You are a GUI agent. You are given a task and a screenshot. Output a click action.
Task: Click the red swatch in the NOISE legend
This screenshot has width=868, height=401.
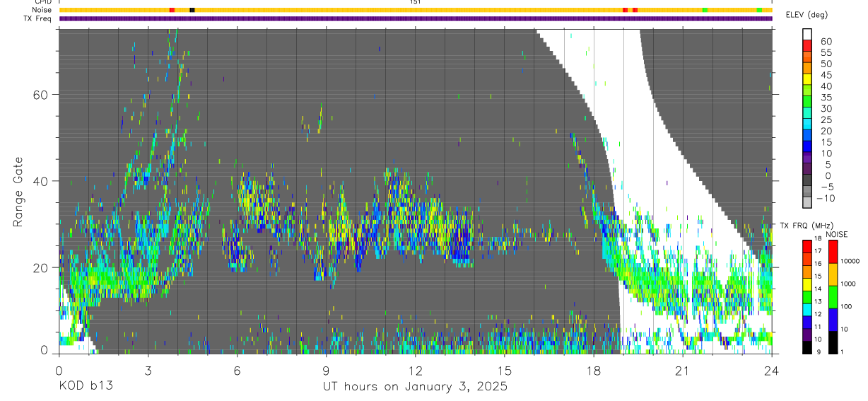833,252
